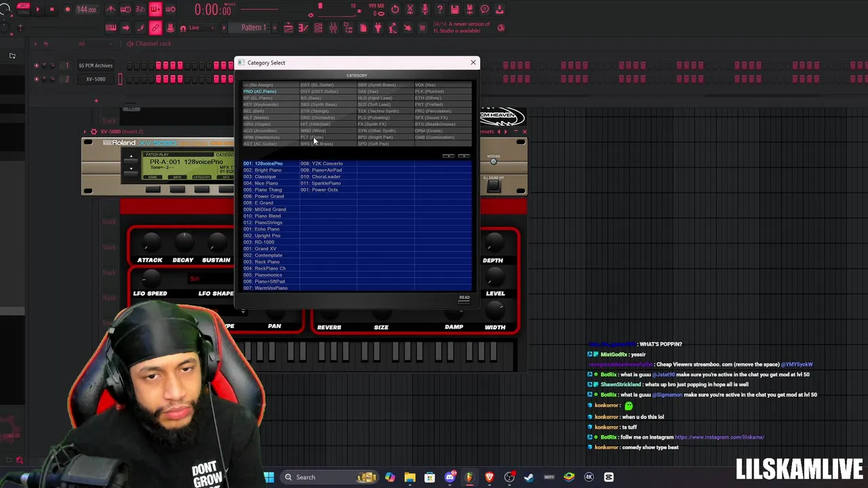Click the record button in transport
This screenshot has height=488, width=868.
pos(68,9)
